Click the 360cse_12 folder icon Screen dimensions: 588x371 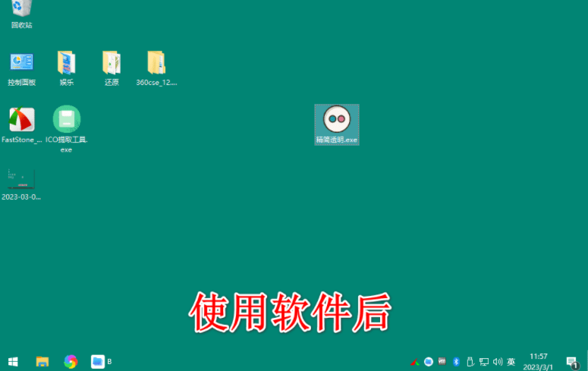[156, 64]
